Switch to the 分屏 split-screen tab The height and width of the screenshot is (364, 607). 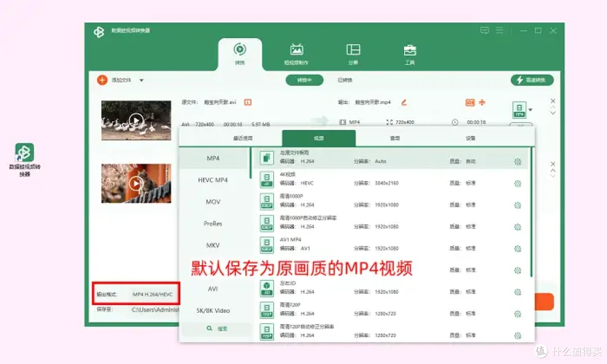(352, 54)
